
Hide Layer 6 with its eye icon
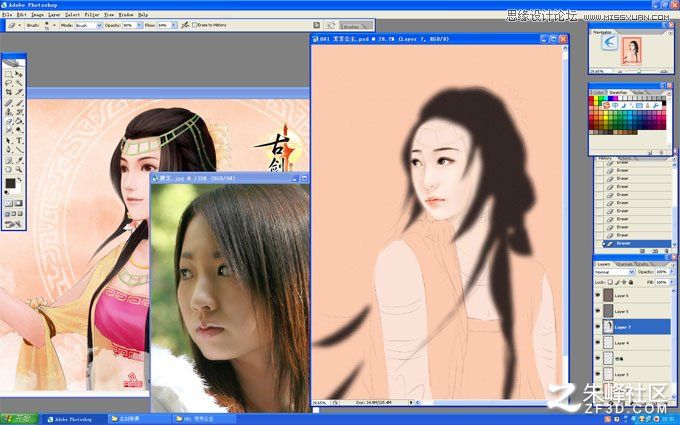598,295
